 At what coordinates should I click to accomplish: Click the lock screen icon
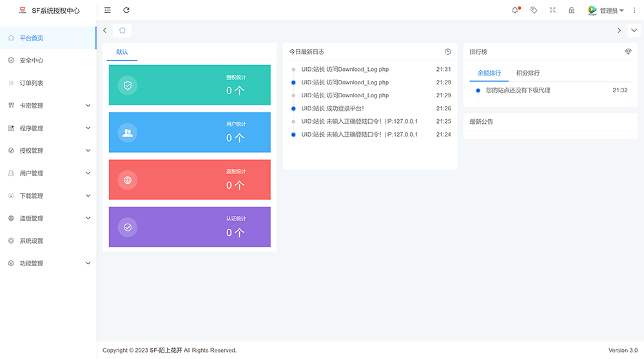pyautogui.click(x=572, y=10)
